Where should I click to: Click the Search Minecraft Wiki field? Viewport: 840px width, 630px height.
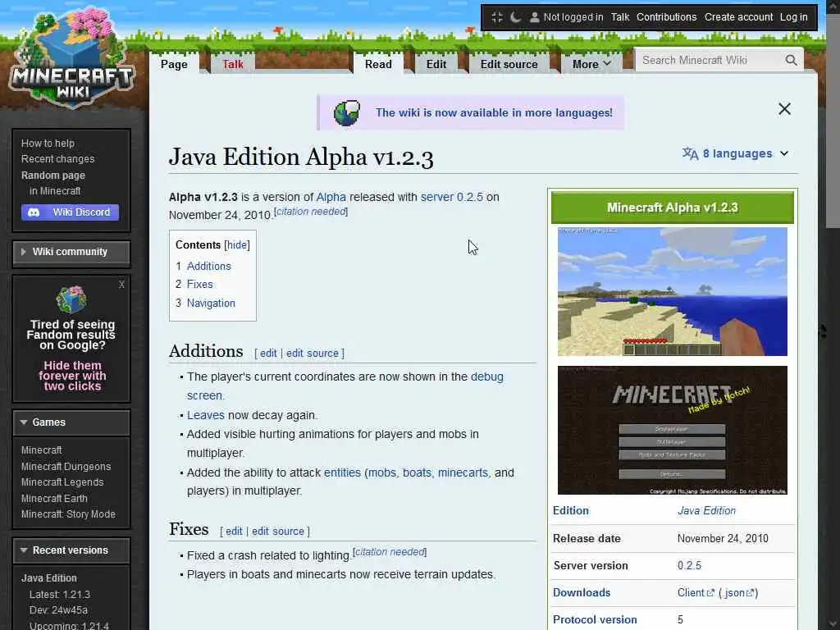[711, 60]
